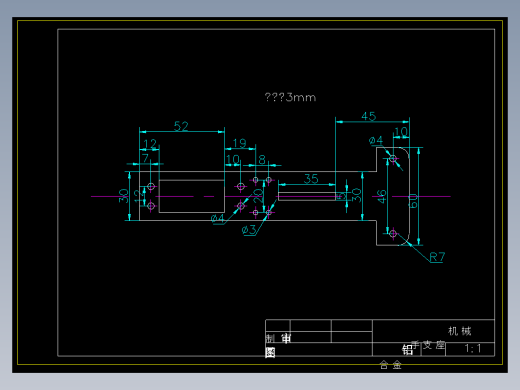The width and height of the screenshot is (520, 390).
Task: Select the R7 radius annotation
Action: (437, 257)
